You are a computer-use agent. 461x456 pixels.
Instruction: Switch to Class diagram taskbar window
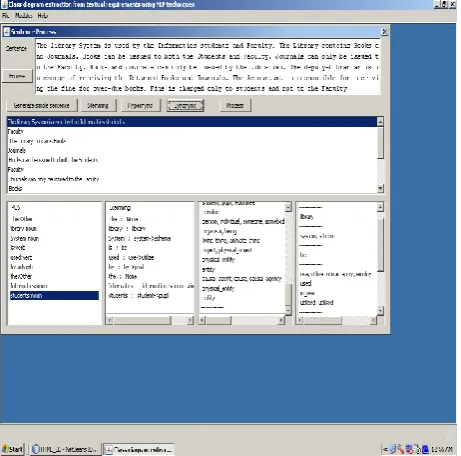(138, 449)
